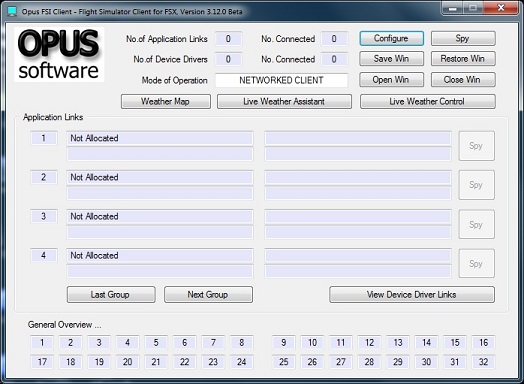Click the Spy button for application link 1
The image size is (524, 384).
coord(476,146)
